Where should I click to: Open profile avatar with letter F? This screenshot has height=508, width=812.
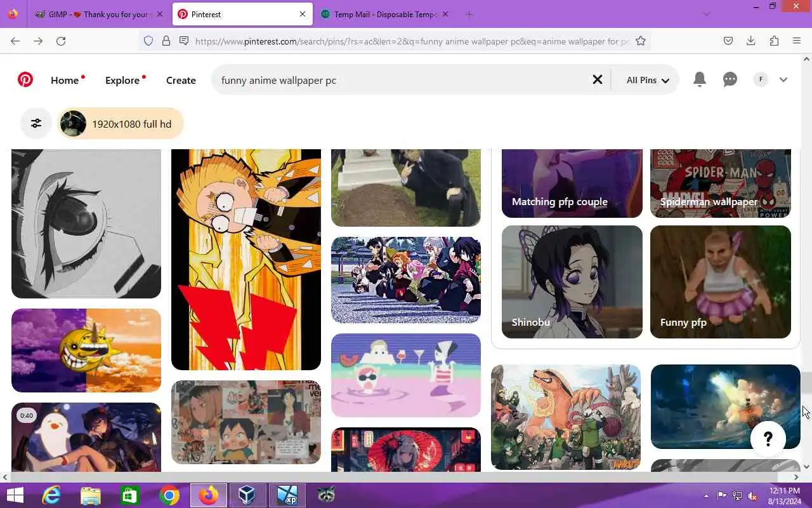point(761,79)
